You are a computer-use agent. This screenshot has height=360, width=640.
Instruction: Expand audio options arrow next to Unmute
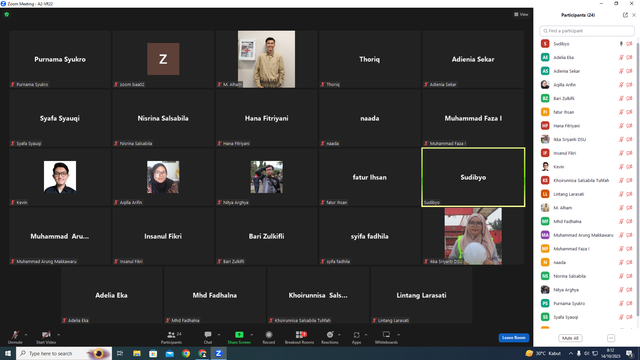tap(26, 335)
